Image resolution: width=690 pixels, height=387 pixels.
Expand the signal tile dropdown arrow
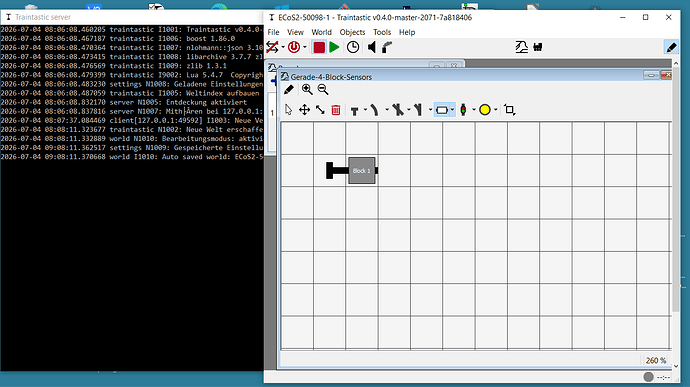473,110
